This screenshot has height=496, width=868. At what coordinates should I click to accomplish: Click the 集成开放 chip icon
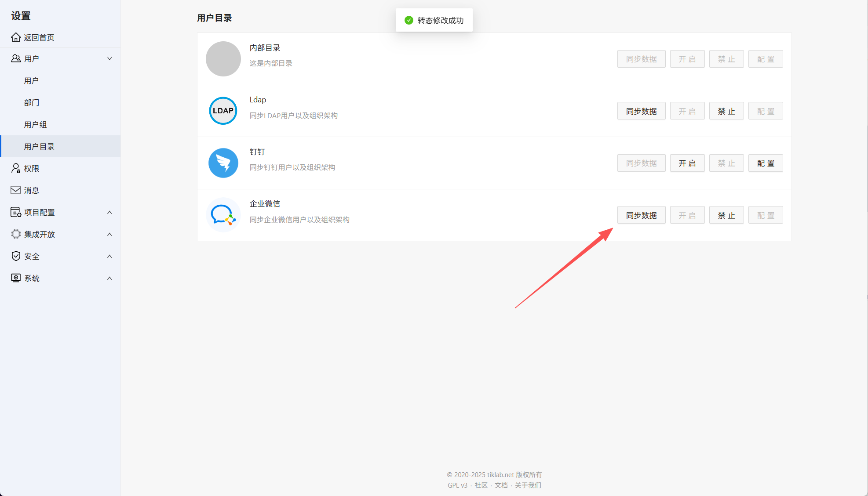click(x=16, y=234)
